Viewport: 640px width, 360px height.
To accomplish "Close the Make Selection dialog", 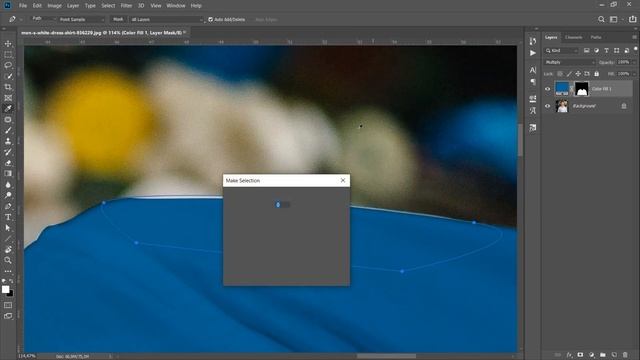I will [343, 180].
